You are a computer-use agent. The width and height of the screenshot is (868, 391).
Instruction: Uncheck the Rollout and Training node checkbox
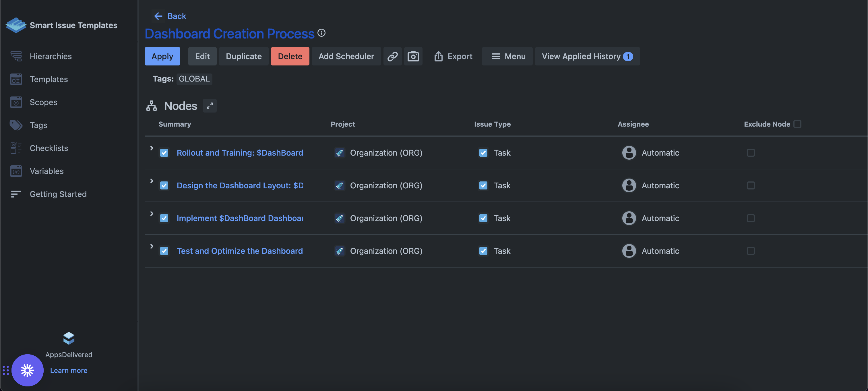click(x=164, y=153)
